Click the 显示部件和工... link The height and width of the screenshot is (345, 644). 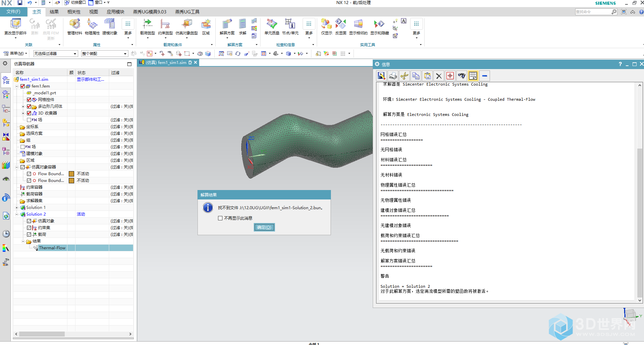coord(91,80)
